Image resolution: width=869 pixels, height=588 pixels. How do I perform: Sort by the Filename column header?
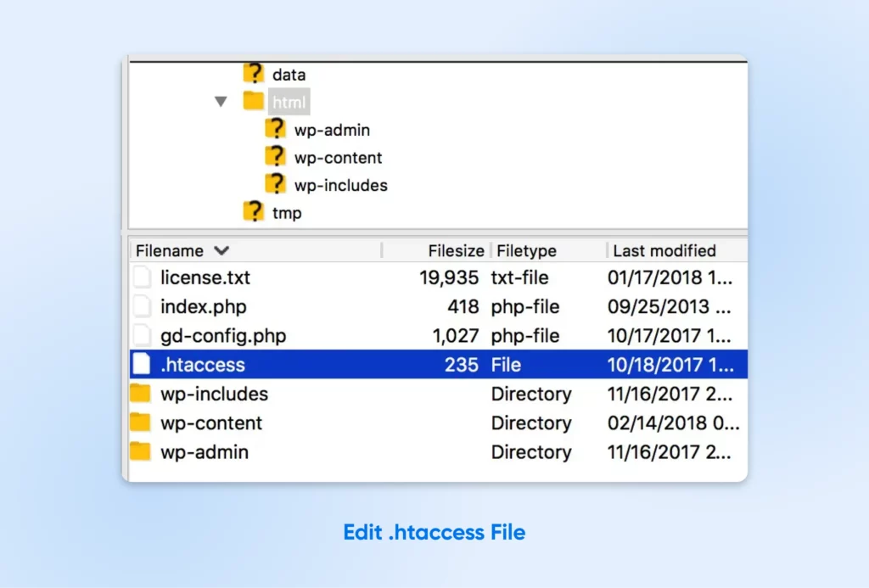click(x=170, y=250)
